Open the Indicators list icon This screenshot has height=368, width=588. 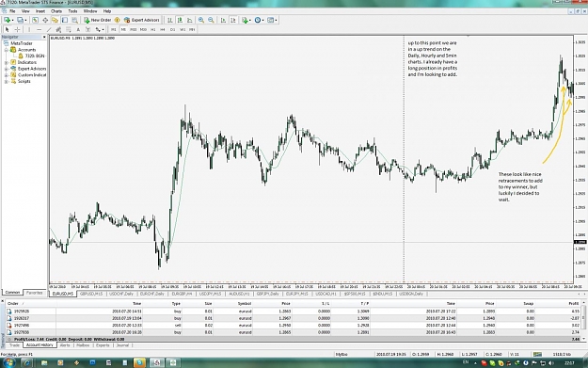click(x=245, y=20)
